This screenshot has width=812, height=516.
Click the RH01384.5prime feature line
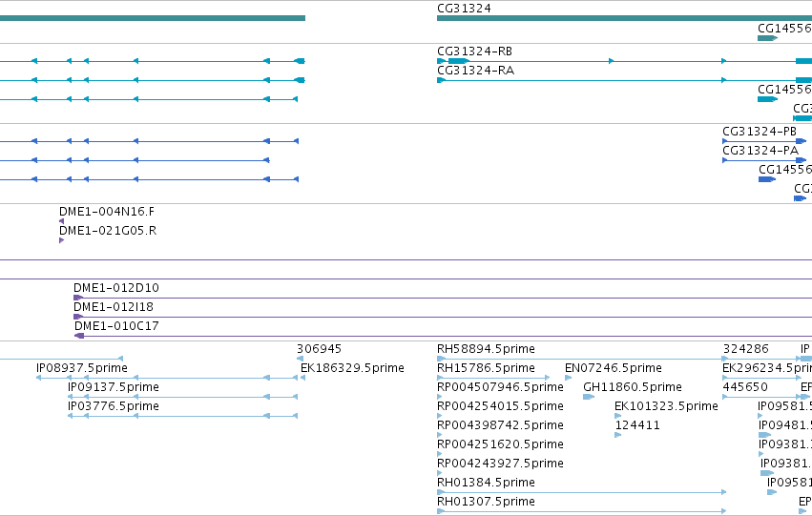tap(581, 492)
